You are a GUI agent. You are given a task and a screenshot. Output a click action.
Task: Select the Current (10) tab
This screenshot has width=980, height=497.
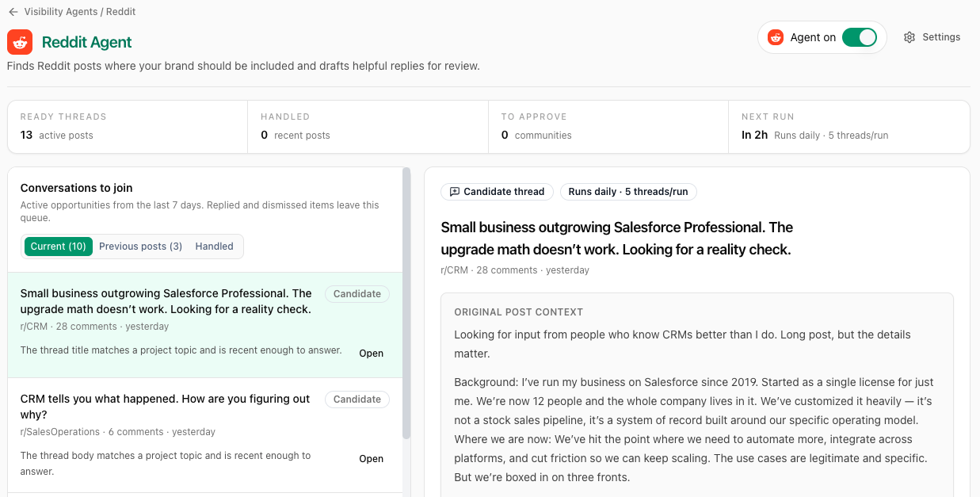point(59,247)
